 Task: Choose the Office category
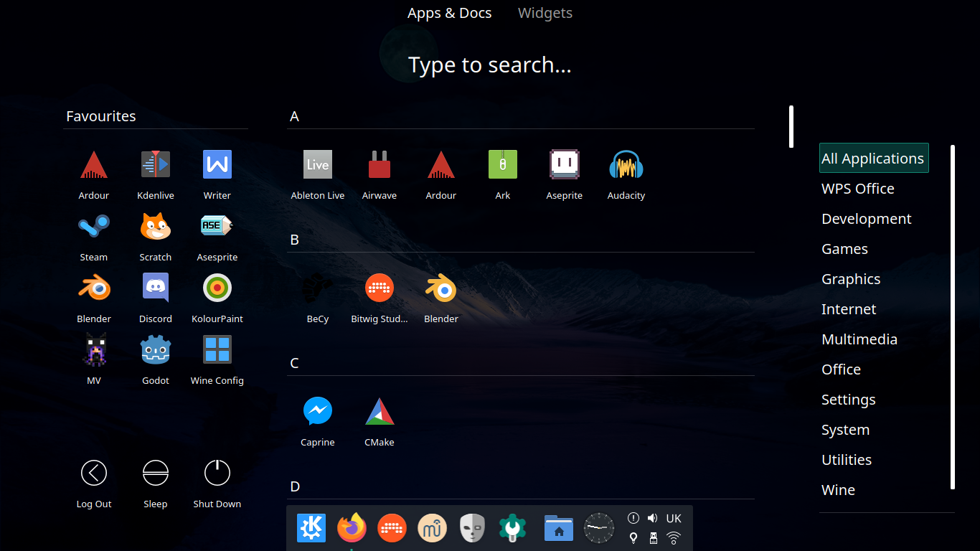841,369
